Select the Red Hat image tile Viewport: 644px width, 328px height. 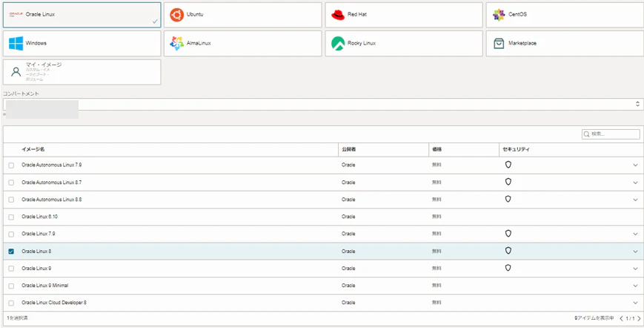(404, 15)
